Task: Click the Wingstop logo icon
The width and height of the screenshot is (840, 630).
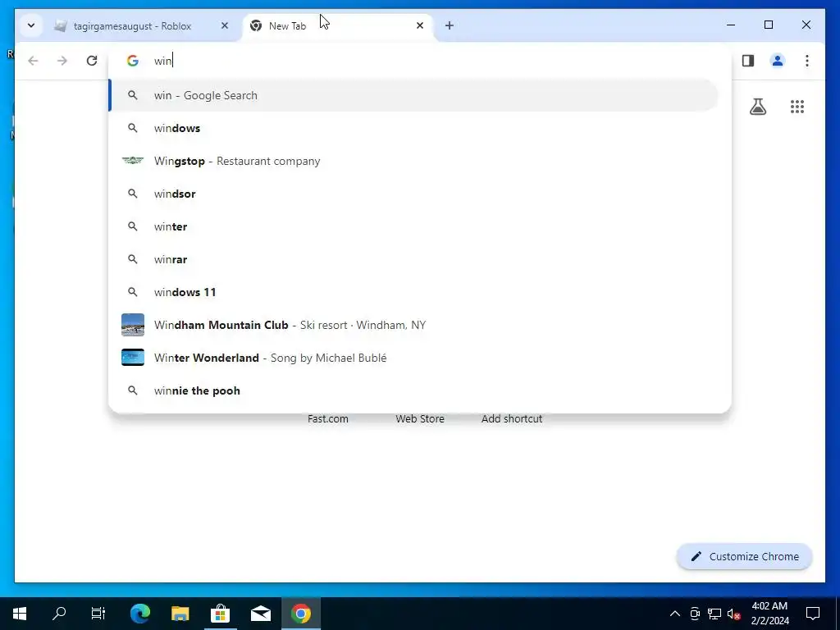Action: pos(133,160)
